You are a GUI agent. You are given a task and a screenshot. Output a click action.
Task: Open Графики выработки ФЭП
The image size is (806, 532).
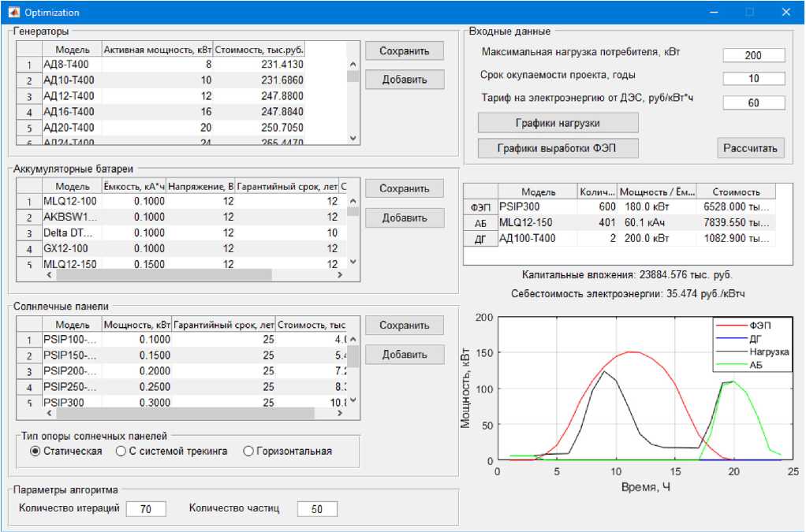click(558, 148)
